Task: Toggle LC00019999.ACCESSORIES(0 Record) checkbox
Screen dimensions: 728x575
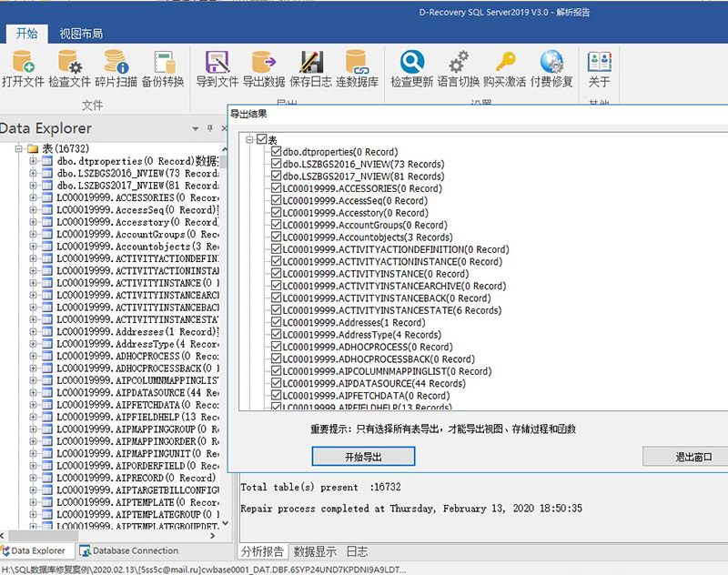Action: 277,188
